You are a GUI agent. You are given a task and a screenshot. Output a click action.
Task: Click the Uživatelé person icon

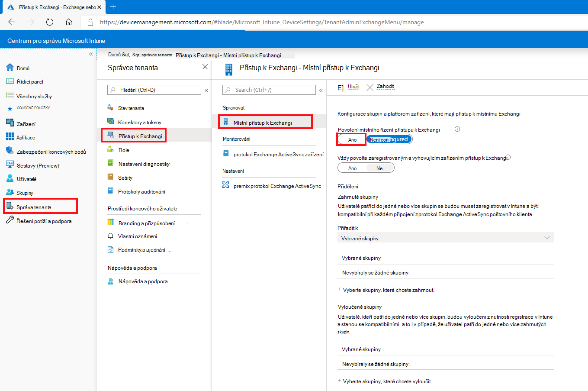10,178
